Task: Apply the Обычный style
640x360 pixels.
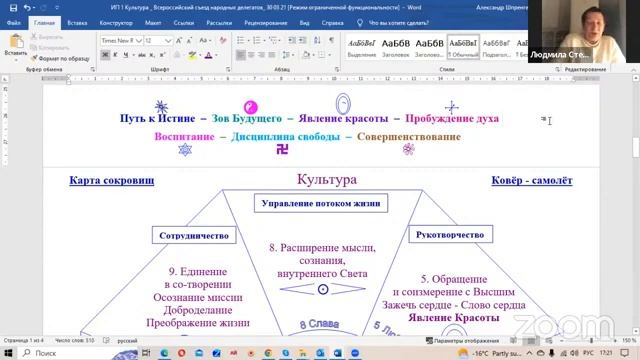Action: point(463,47)
